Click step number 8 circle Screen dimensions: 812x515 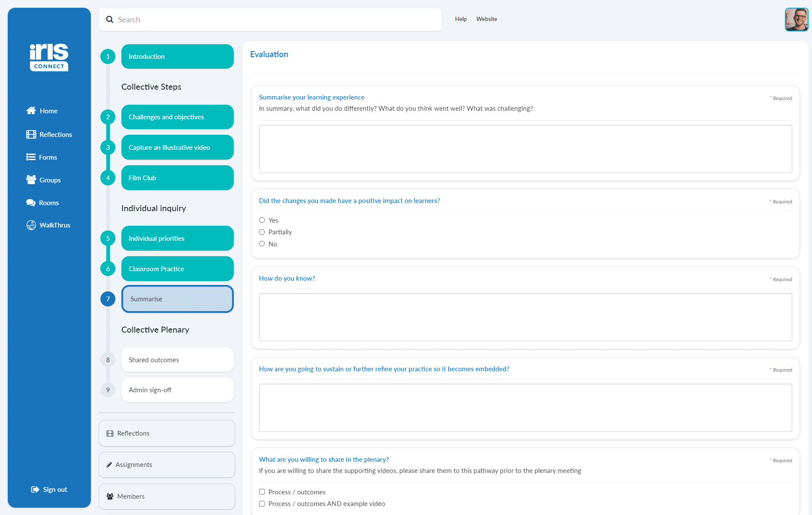tap(108, 360)
